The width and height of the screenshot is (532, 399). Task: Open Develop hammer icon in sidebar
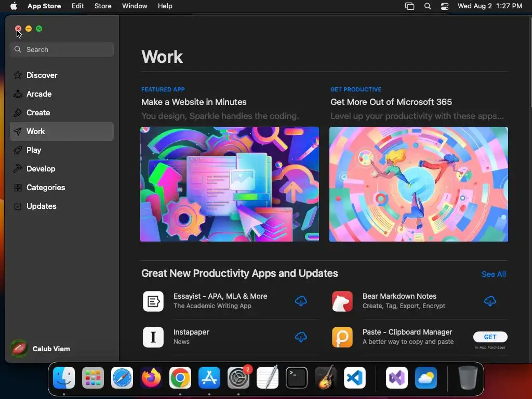[x=18, y=169]
